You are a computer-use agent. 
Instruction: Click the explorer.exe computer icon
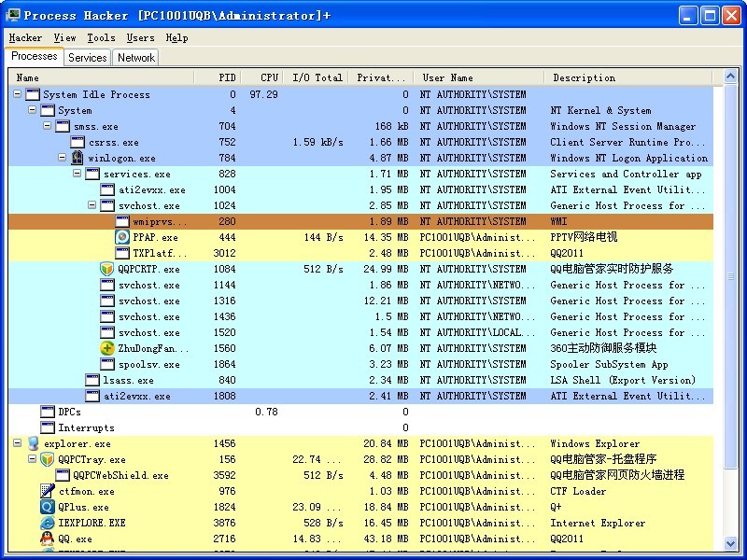[33, 443]
